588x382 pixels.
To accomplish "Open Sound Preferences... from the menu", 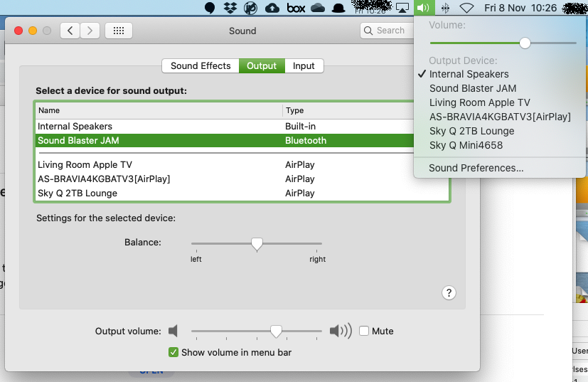I will point(500,168).
